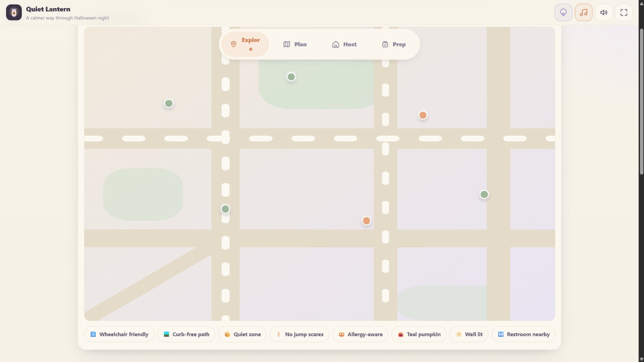Open the green marker on the dashed vertical road
Screen dimensions: 644x362
(x=225, y=209)
